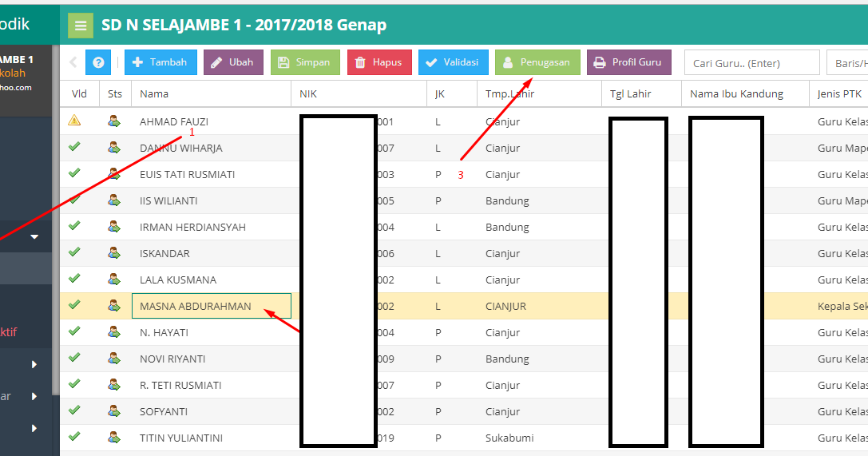The height and width of the screenshot is (456, 868).
Task: Click the red Hapus button
Action: (380, 62)
